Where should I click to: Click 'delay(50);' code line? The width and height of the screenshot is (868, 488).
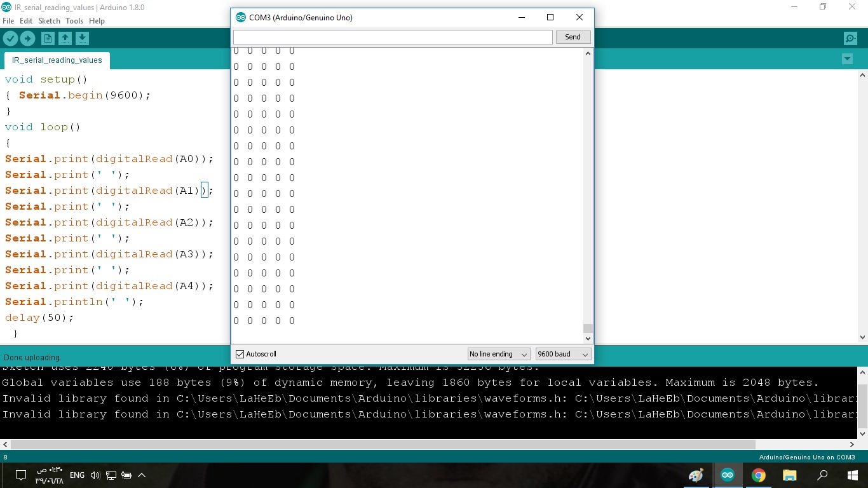[39, 318]
